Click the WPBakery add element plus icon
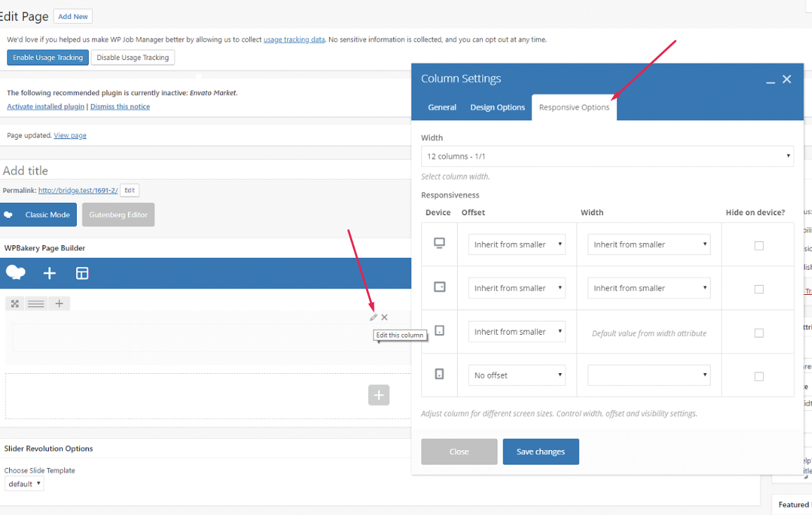The image size is (812, 515). click(50, 273)
